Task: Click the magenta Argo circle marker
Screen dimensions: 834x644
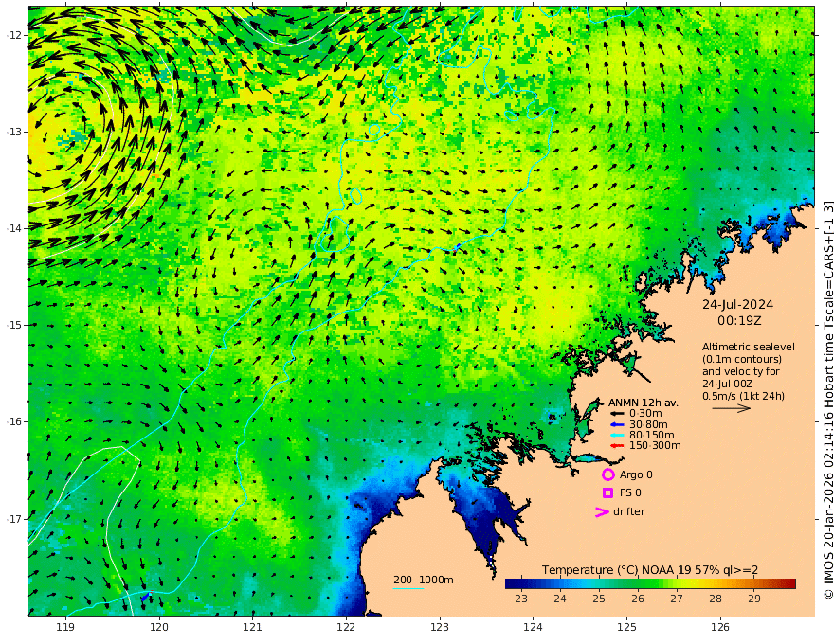Action: coord(607,474)
